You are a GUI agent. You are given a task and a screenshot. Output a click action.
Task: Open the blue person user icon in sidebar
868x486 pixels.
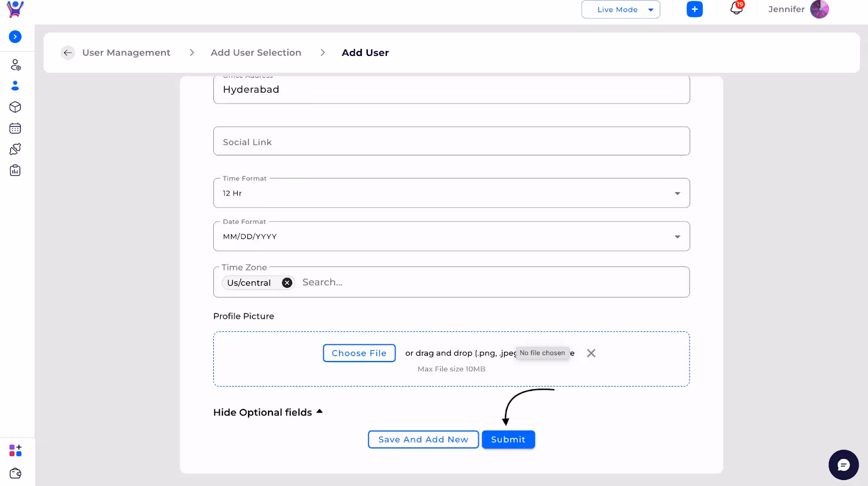pyautogui.click(x=15, y=86)
